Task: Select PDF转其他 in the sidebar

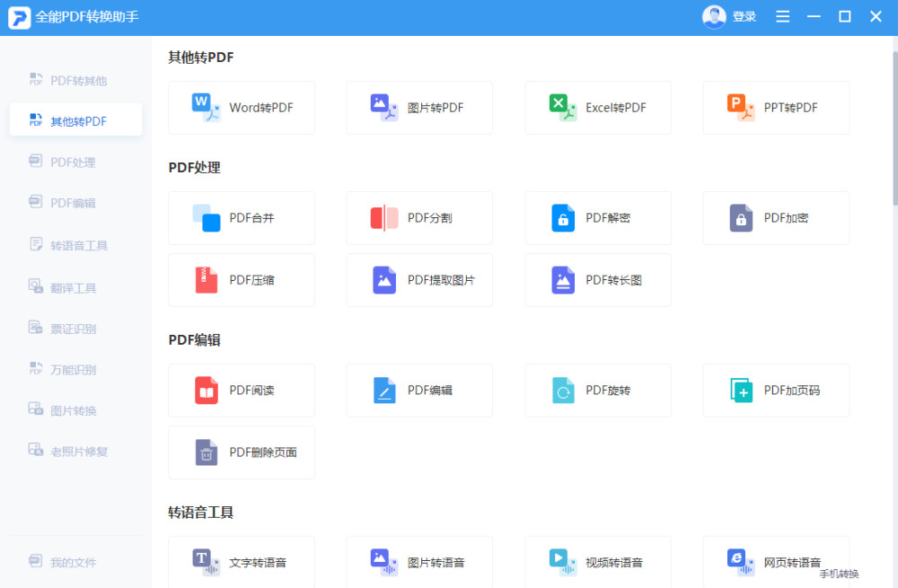Action: [75, 80]
